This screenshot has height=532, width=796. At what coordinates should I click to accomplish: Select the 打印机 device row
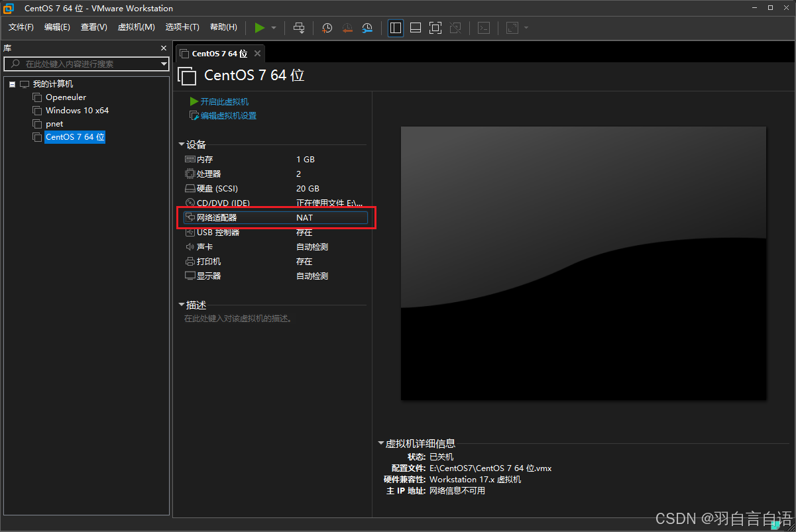pos(275,262)
